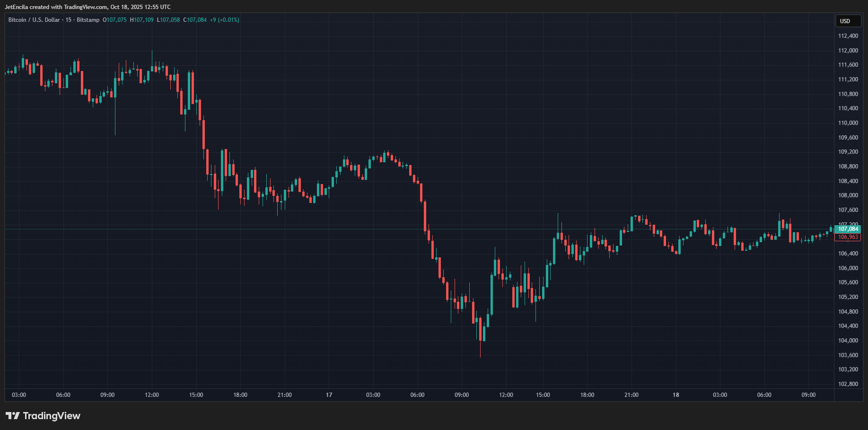Click the 112,400 price axis label
This screenshot has width=868, height=430.
pyautogui.click(x=848, y=36)
